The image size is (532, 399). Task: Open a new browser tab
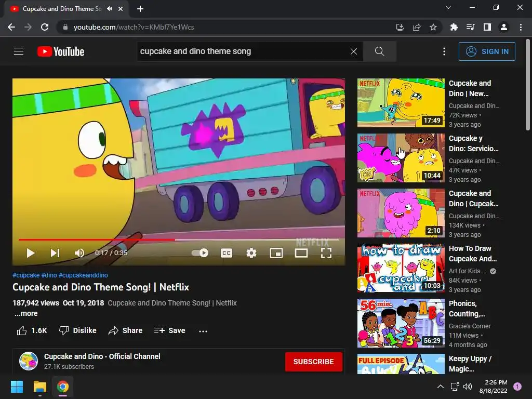pyautogui.click(x=140, y=9)
